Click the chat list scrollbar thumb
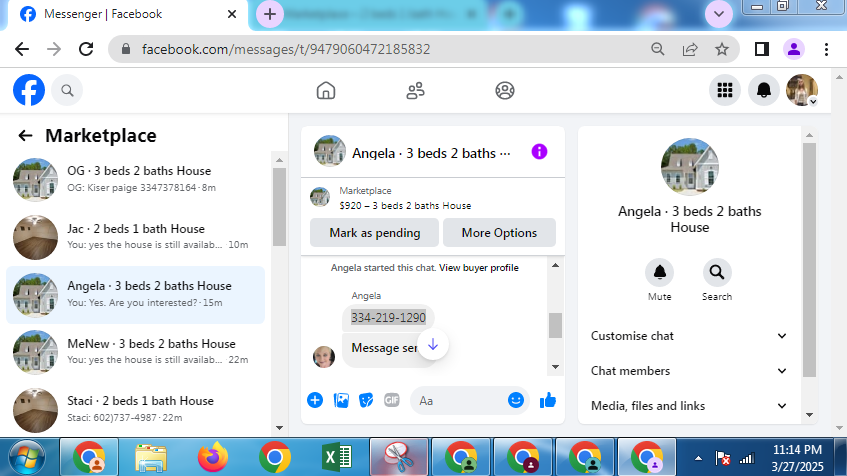The image size is (847, 476). point(279,206)
